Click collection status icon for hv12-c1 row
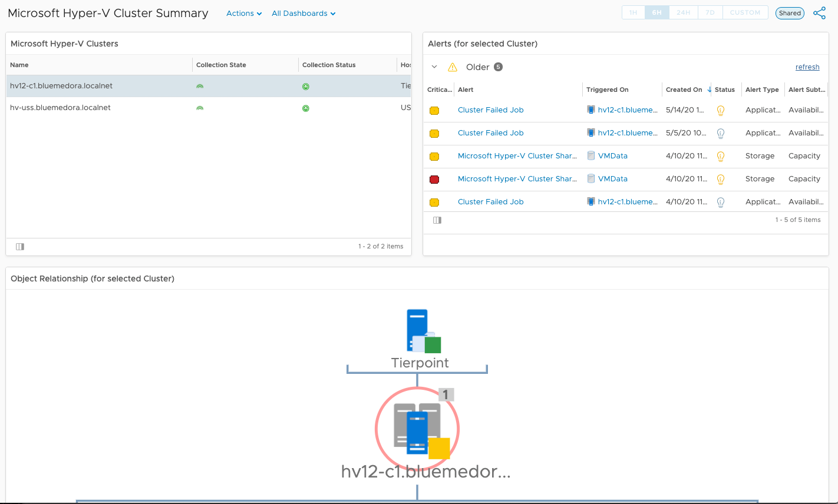Viewport: 838px width, 504px height. [x=306, y=87]
